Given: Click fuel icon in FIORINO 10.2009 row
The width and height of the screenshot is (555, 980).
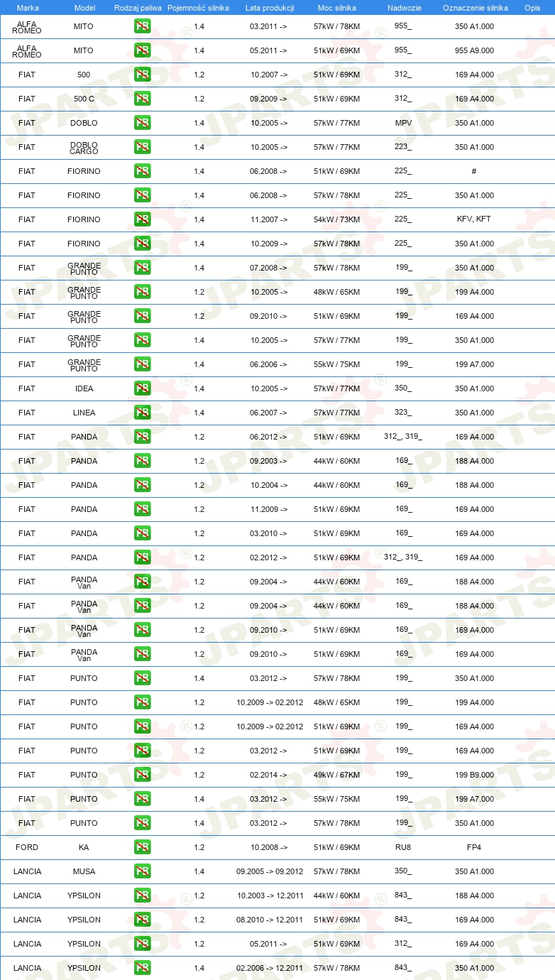Looking at the screenshot, I should [x=142, y=244].
